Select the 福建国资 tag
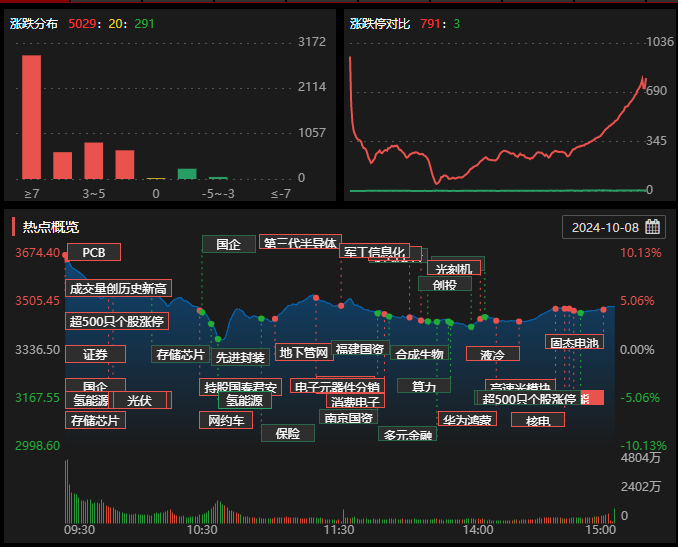Screen dimensions: 678x547 (x=360, y=349)
